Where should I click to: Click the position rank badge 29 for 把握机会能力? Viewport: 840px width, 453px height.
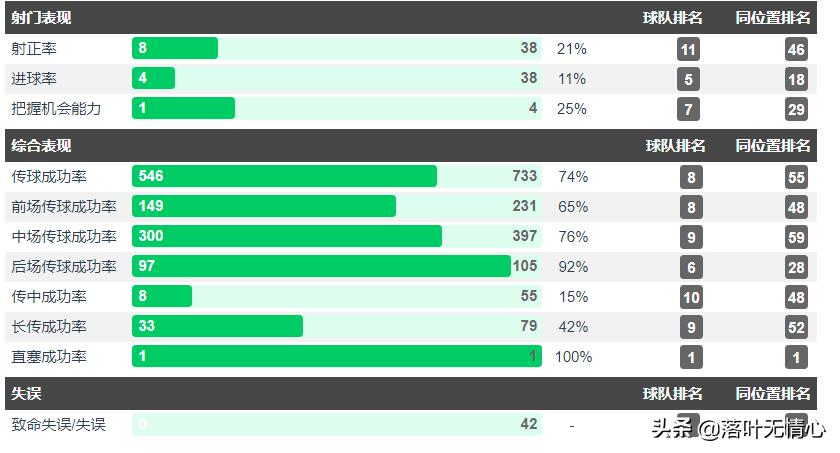pyautogui.click(x=796, y=109)
